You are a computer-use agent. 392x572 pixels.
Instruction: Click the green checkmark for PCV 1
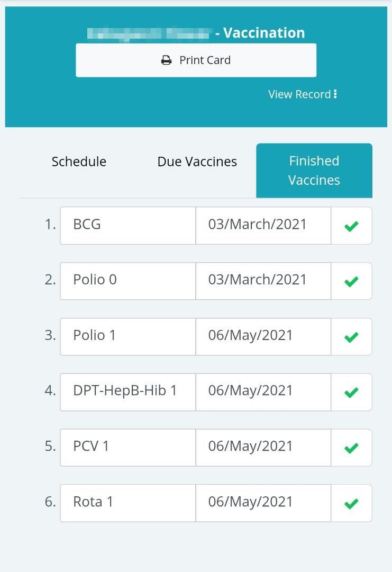pos(351,448)
